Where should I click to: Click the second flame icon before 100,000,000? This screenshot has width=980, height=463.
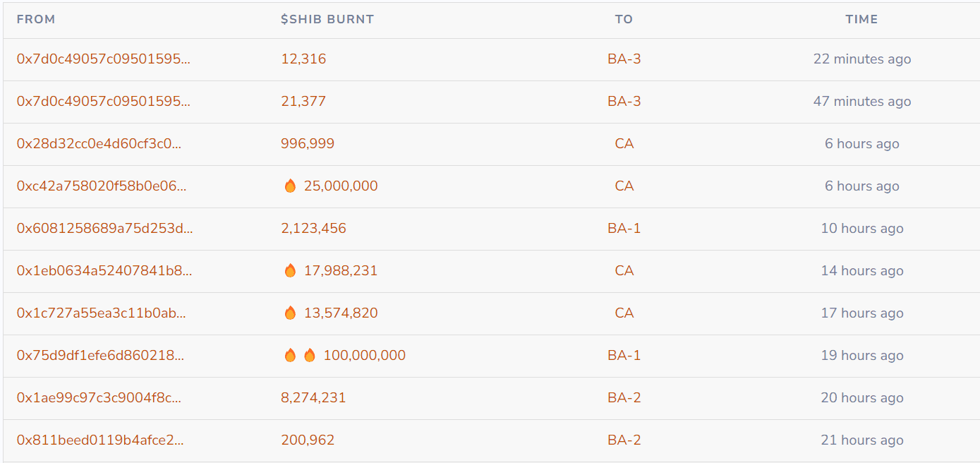tap(310, 356)
